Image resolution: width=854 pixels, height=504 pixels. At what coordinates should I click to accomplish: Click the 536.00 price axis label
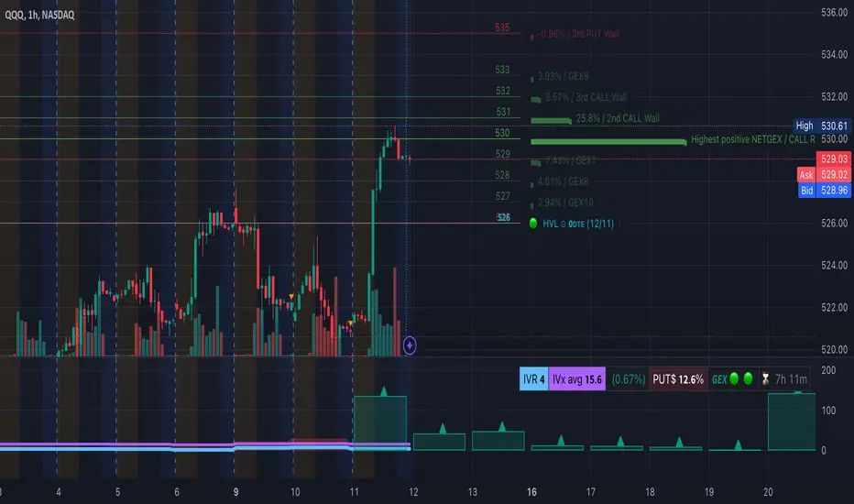coord(835,13)
